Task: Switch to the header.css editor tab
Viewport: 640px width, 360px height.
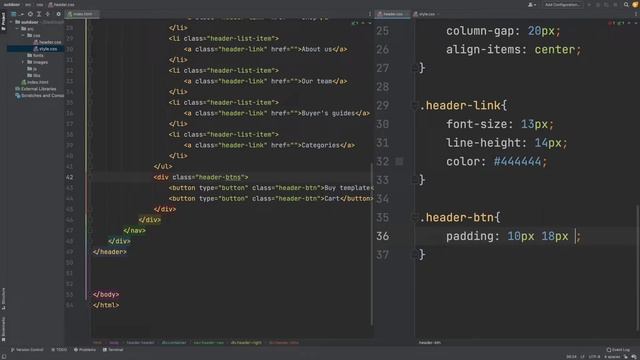Action: click(x=392, y=14)
